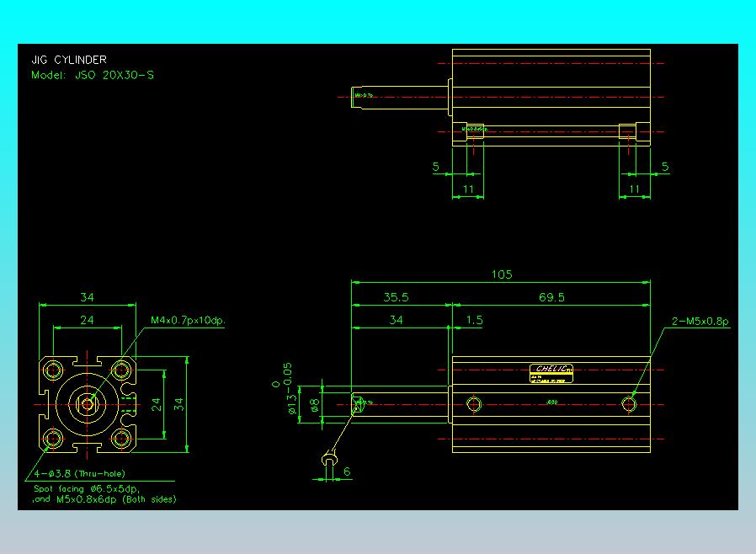The image size is (756, 554).
Task: Click the 35.5 dimension text
Action: pos(396,297)
